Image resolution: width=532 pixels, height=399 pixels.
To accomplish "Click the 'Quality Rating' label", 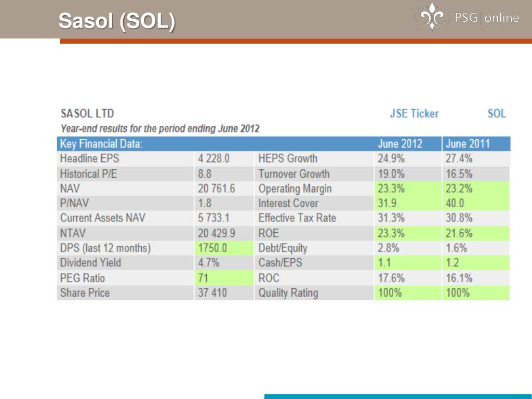I will tap(288, 293).
